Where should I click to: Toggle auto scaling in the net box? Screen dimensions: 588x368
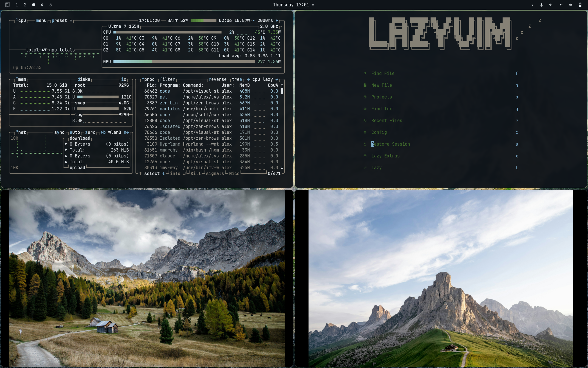coord(75,132)
